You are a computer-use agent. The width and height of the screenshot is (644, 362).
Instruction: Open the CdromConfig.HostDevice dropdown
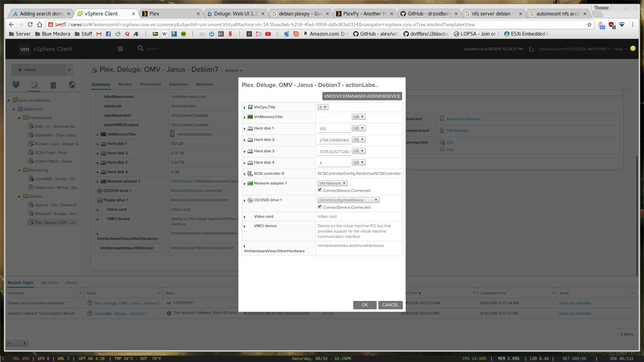coord(348,200)
